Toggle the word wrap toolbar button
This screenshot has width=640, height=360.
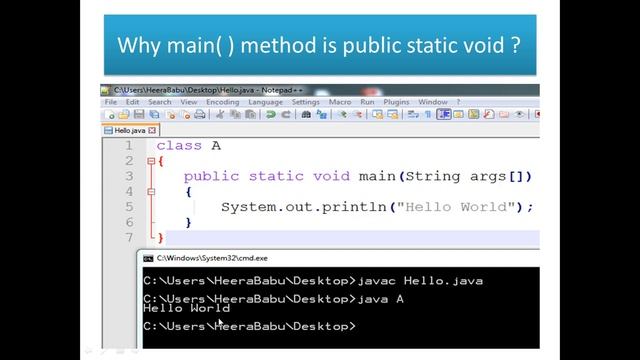(x=413, y=115)
